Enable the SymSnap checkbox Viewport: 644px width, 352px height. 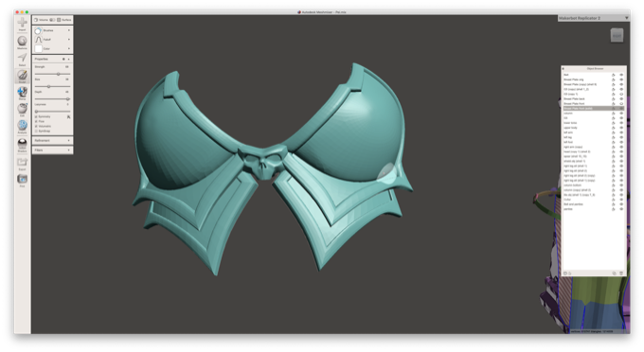36,131
